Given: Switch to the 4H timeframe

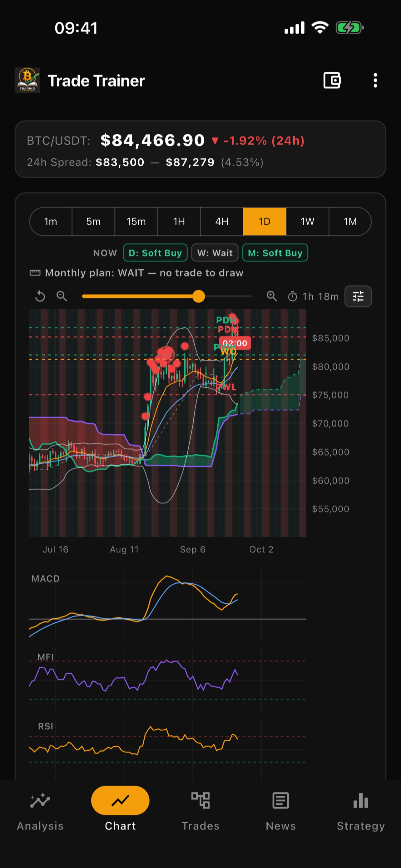Looking at the screenshot, I should pos(221,222).
